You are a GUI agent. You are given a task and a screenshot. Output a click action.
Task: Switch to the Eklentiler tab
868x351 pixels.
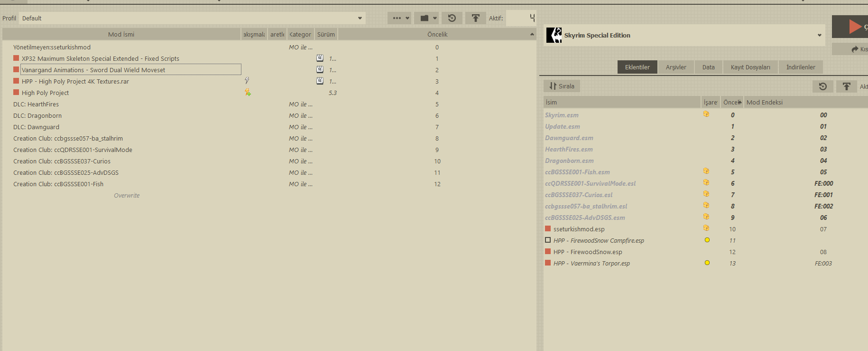click(x=637, y=67)
